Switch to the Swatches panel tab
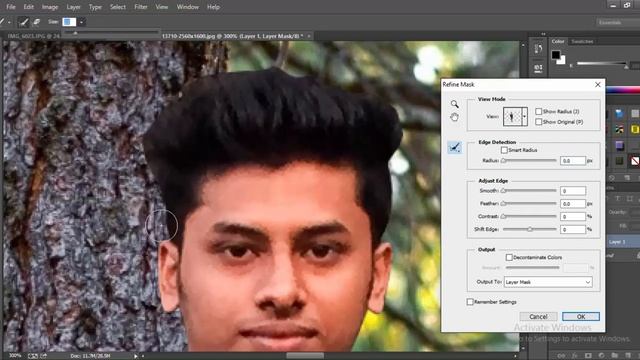 582,41
